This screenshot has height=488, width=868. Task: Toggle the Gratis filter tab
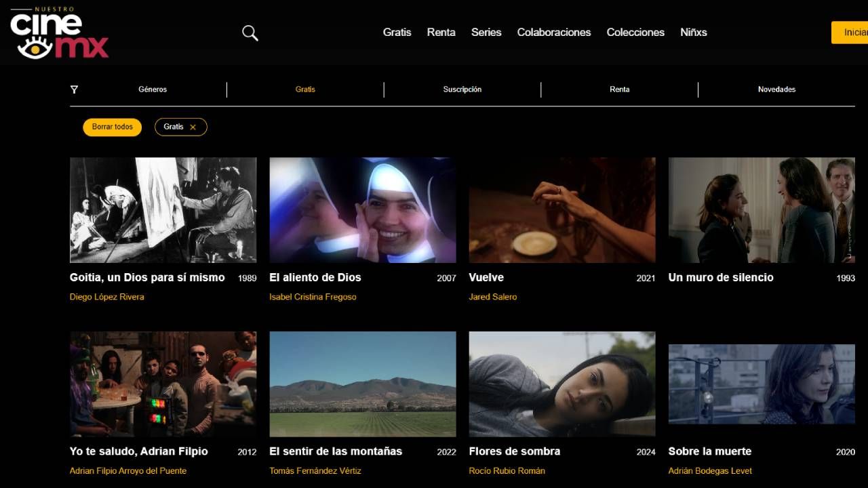coord(305,89)
